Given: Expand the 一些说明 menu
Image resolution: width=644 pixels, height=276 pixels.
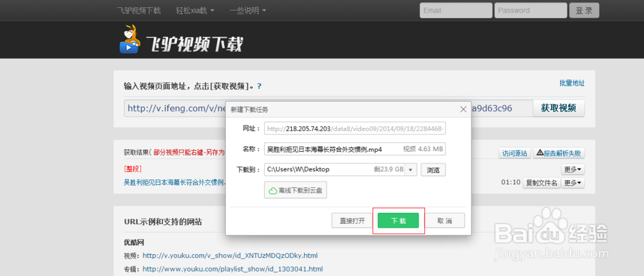Looking at the screenshot, I should [x=248, y=10].
